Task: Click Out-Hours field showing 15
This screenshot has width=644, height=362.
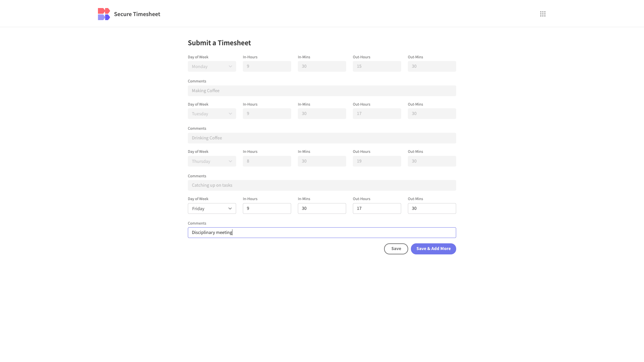Action: point(377,66)
